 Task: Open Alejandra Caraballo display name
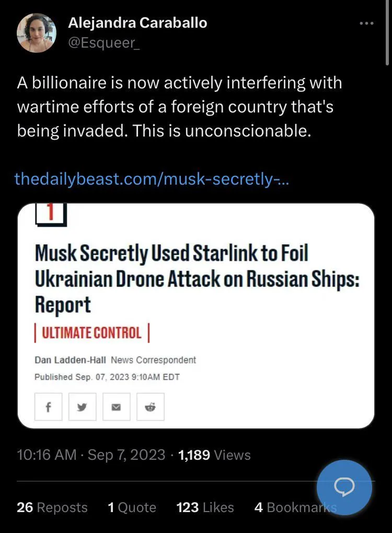pos(137,23)
